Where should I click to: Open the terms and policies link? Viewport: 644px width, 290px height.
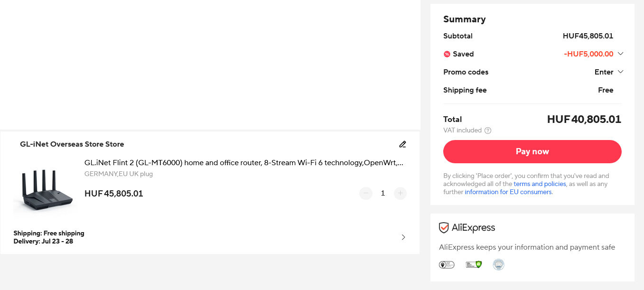540,184
